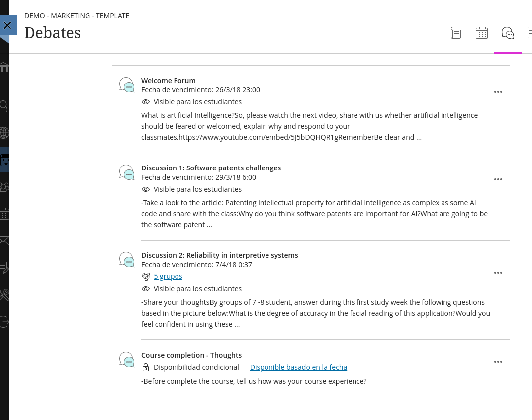Click the Welcome Forum discussion icon
532x420 pixels.
pos(127,84)
